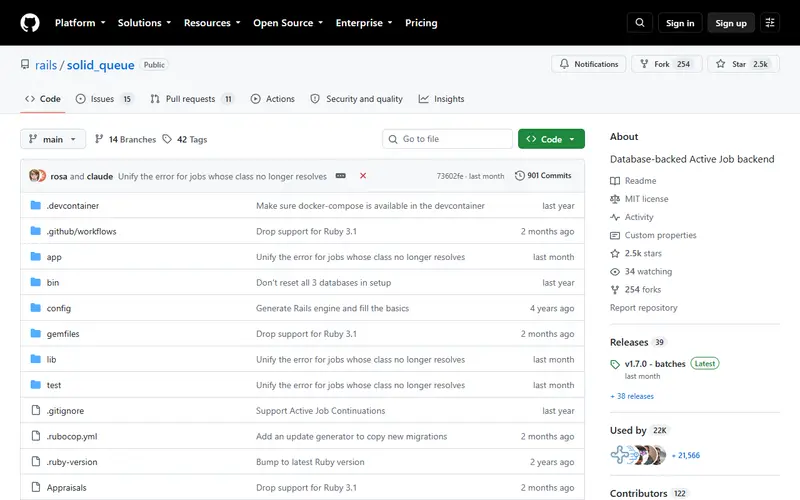Screen dimensions: 800x500
Task: Click the Activity pulse icon
Action: coord(615,217)
